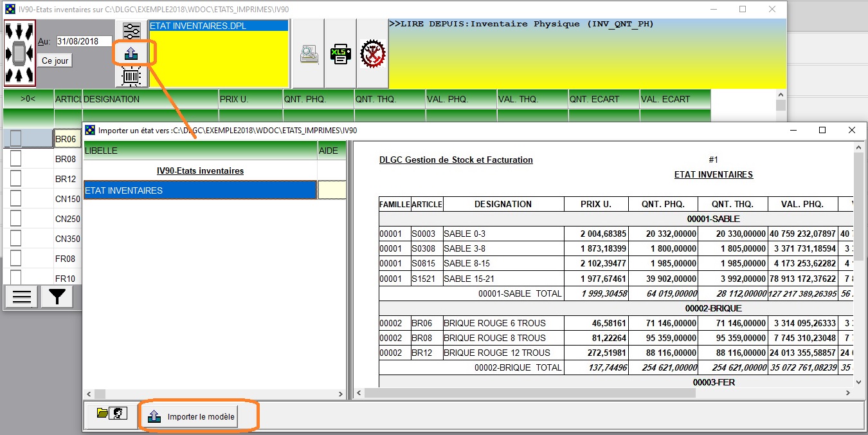Viewport: 868px width, 435px height.
Task: Click the import state icon above the barcode
Action: pos(131,53)
